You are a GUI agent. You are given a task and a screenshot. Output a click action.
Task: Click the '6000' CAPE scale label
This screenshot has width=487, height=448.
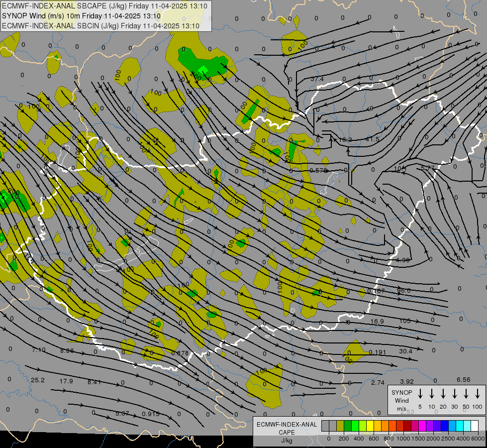(x=478, y=439)
